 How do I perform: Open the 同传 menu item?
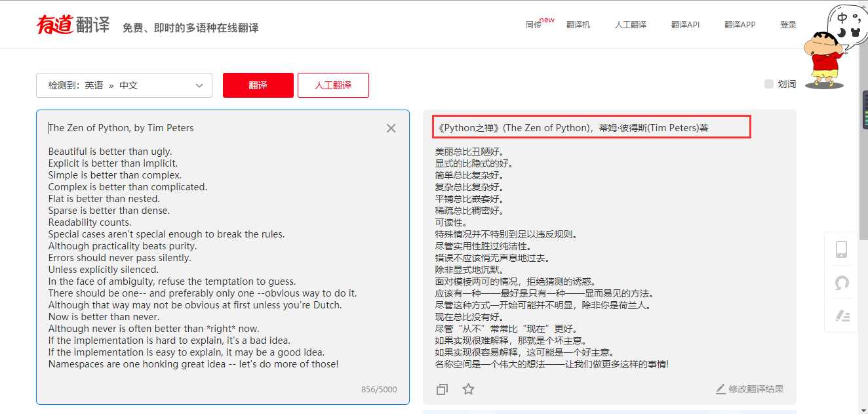pyautogui.click(x=534, y=25)
